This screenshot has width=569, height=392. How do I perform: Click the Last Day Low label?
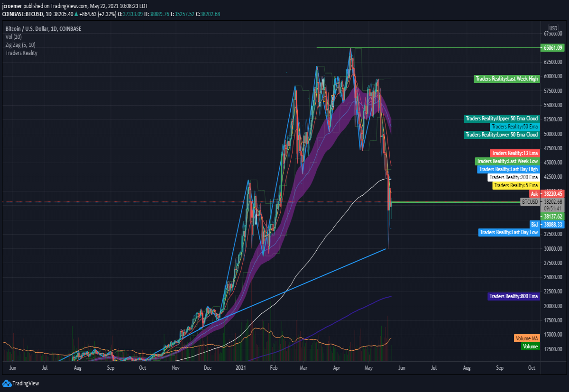click(509, 232)
